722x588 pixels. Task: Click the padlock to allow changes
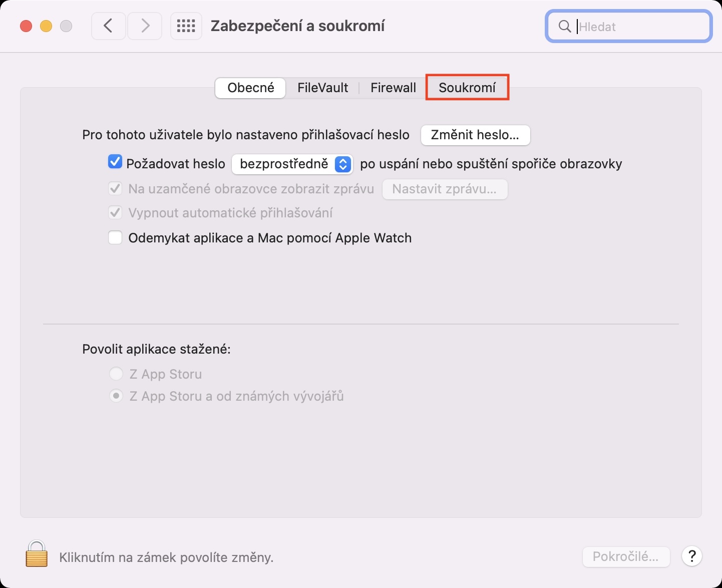37,554
